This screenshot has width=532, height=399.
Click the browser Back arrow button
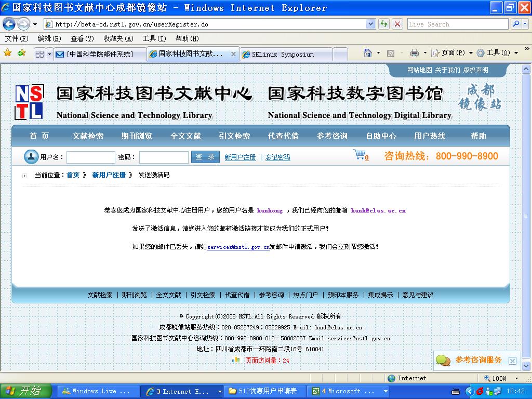coord(9,24)
